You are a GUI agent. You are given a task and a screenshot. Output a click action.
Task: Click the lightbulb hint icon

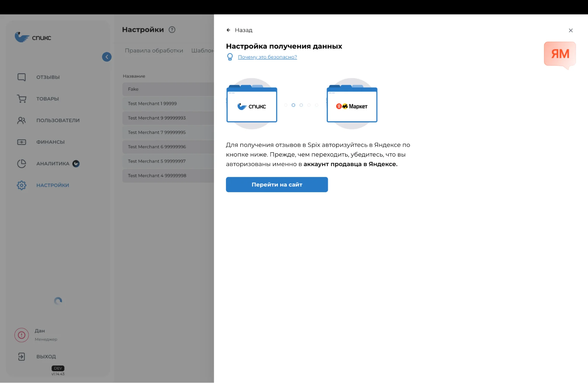[230, 57]
